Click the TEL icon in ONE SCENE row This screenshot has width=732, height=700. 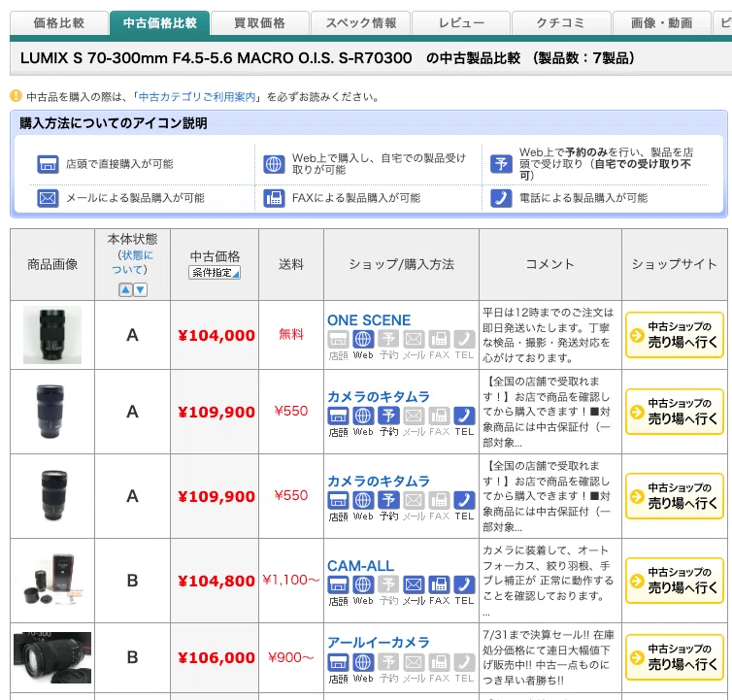click(464, 339)
